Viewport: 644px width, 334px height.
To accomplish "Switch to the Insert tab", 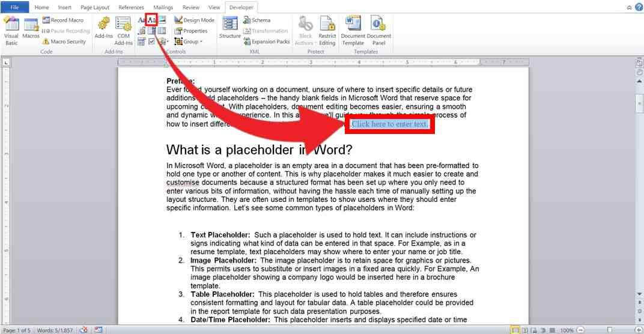I will (64, 7).
